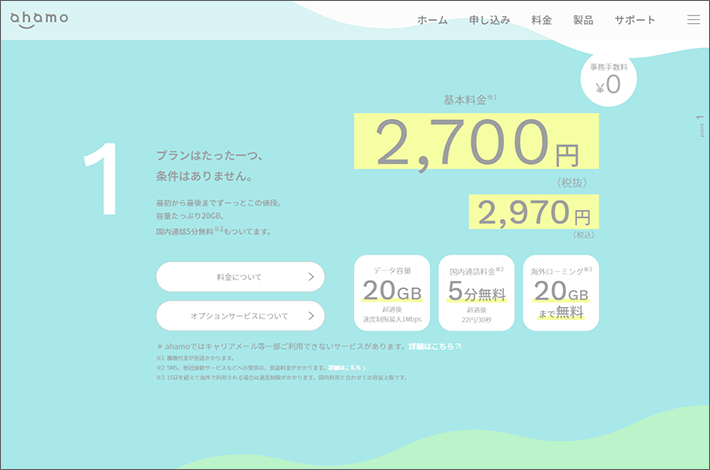Open the hamburger menu icon
This screenshot has height=470, width=710.
[693, 19]
